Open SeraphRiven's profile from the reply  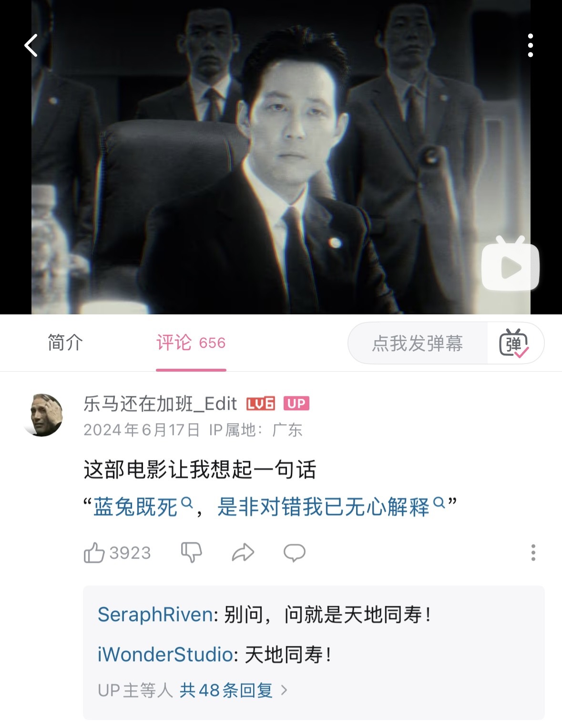pos(155,614)
